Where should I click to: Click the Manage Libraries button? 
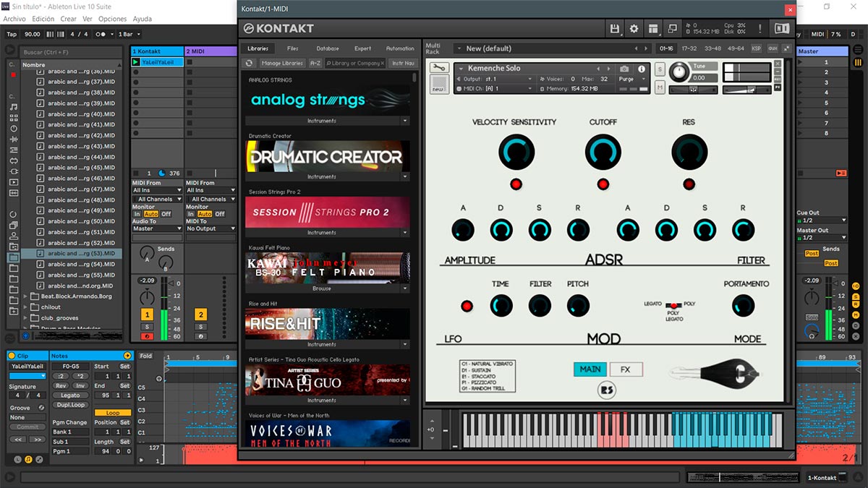(282, 64)
